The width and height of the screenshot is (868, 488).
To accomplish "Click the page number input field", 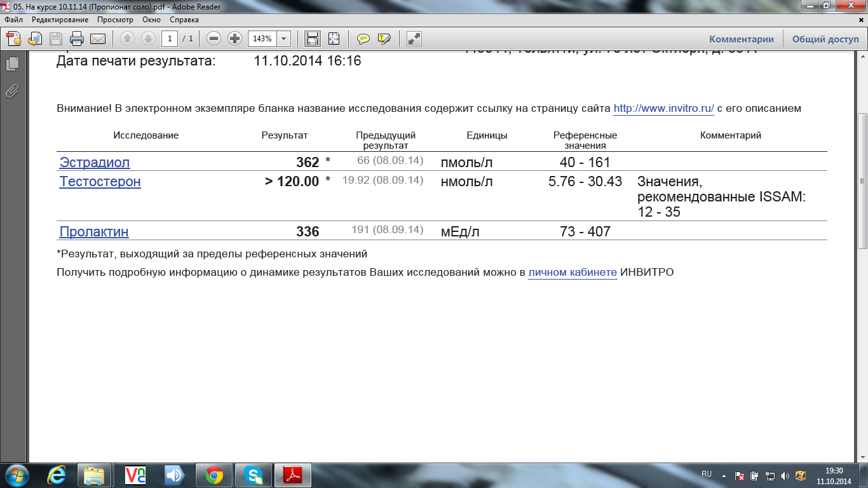I will (170, 39).
